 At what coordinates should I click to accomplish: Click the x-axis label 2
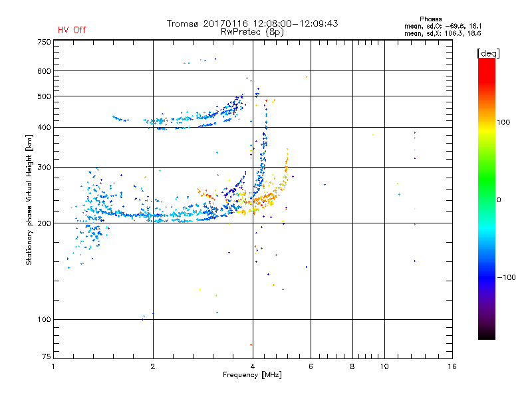coord(153,366)
